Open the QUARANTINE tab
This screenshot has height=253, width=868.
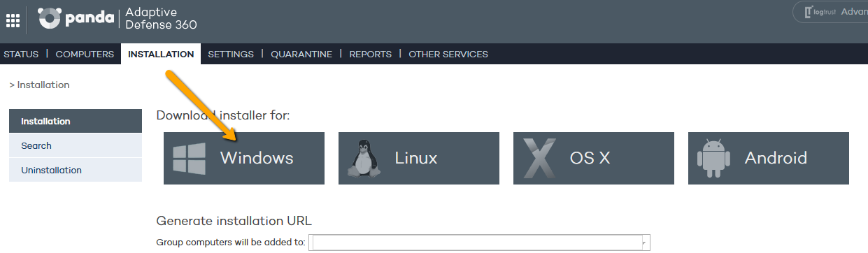coord(301,54)
